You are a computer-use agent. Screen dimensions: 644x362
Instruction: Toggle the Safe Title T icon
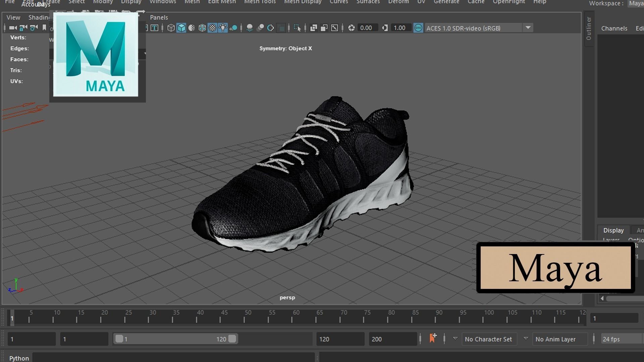pos(154,28)
